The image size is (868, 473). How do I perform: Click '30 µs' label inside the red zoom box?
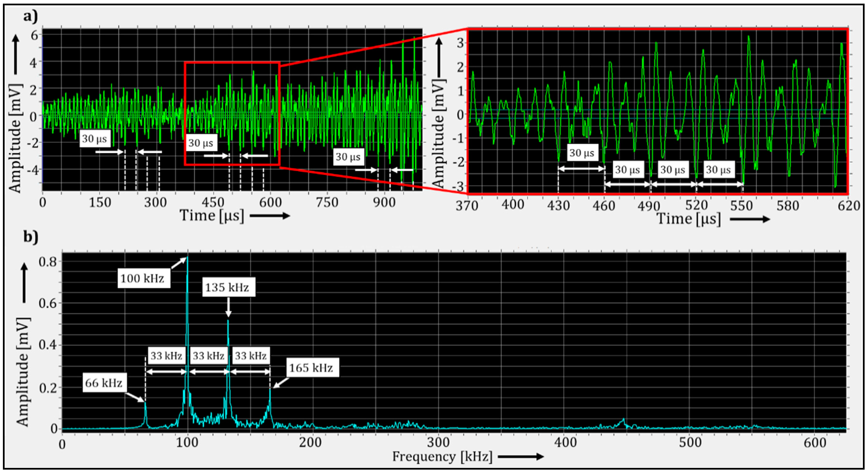coord(202,142)
